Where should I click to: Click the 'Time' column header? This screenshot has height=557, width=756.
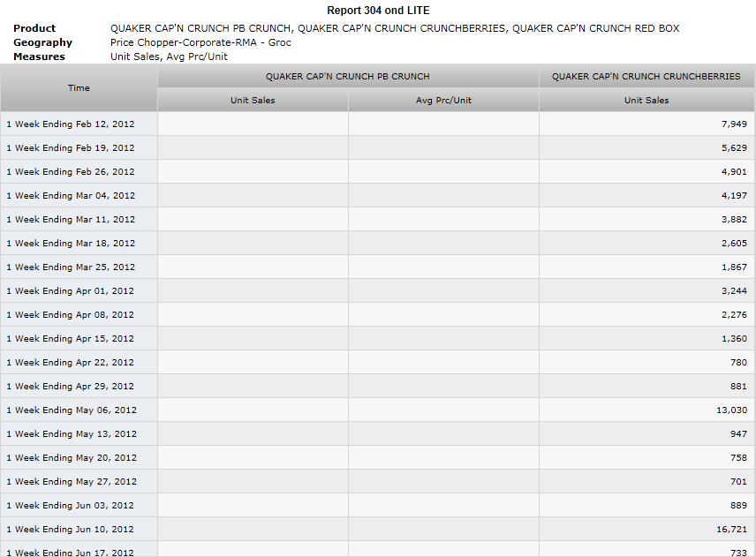pos(79,88)
